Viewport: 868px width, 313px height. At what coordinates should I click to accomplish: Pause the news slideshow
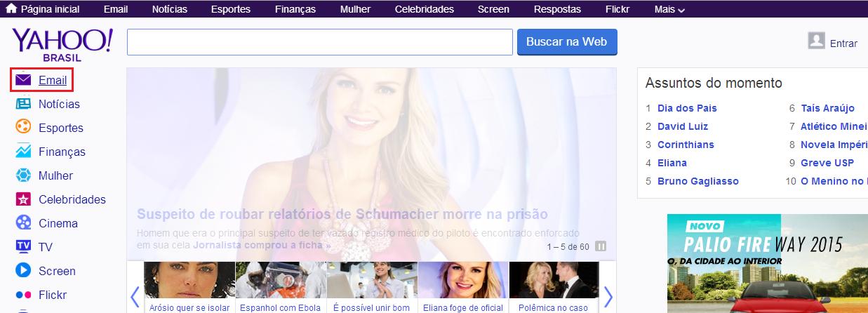tap(601, 246)
